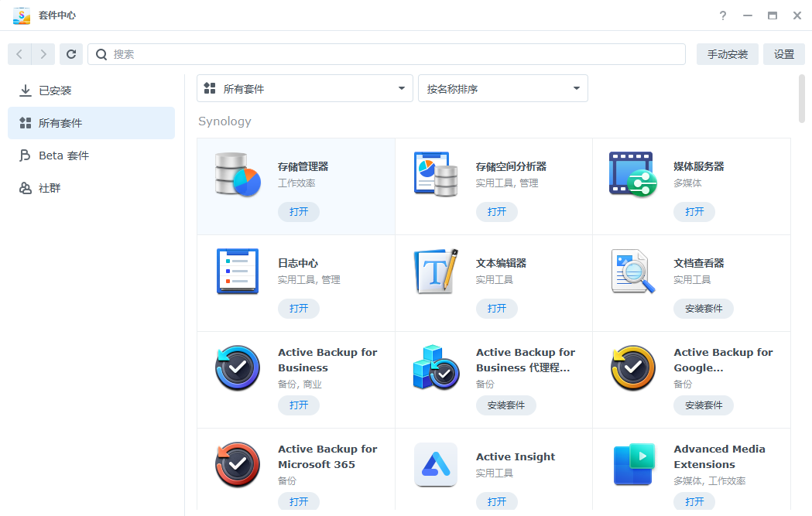Click the Package Center app logo icon
This screenshot has height=516, width=812.
(x=21, y=15)
